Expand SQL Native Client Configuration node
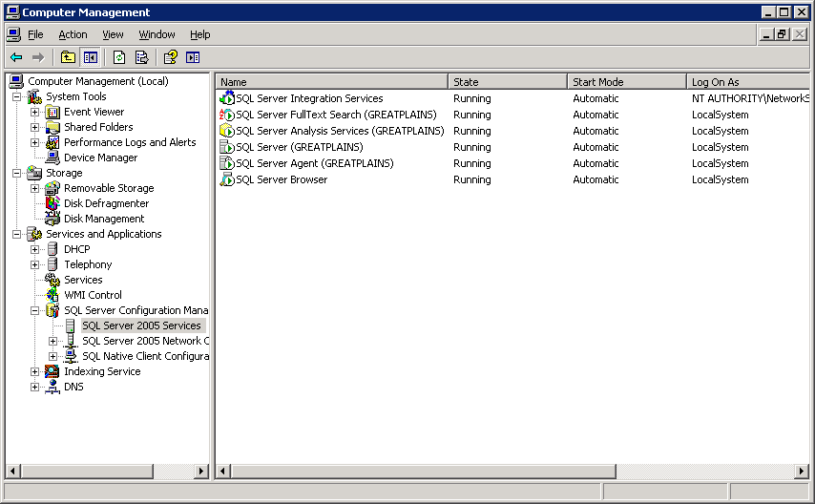Image resolution: width=815 pixels, height=504 pixels. pyautogui.click(x=53, y=356)
